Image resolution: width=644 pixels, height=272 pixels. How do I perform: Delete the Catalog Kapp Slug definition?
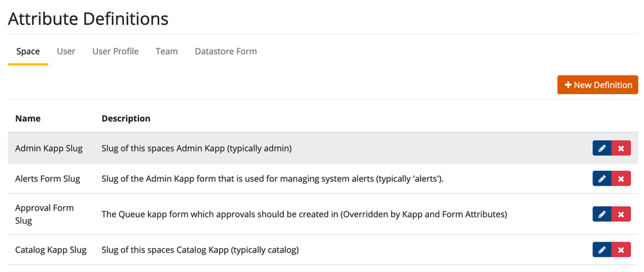[621, 249]
